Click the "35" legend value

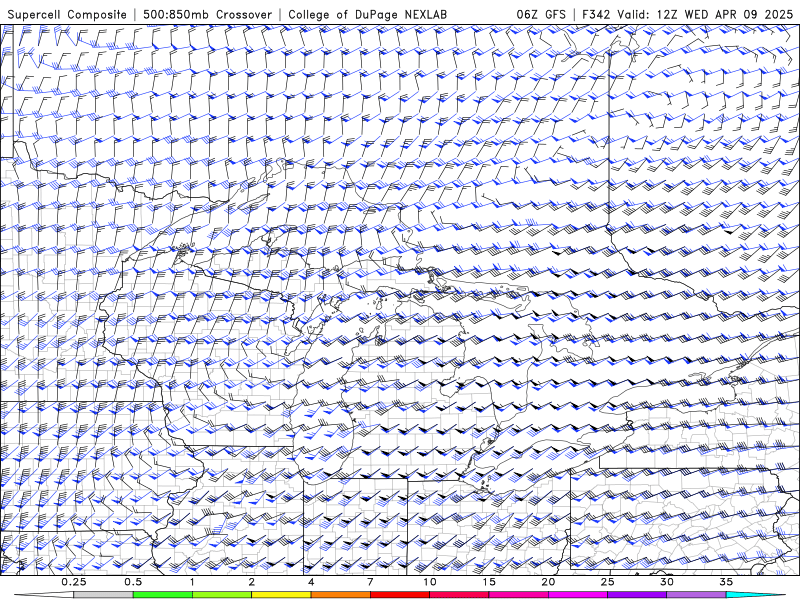point(726,582)
